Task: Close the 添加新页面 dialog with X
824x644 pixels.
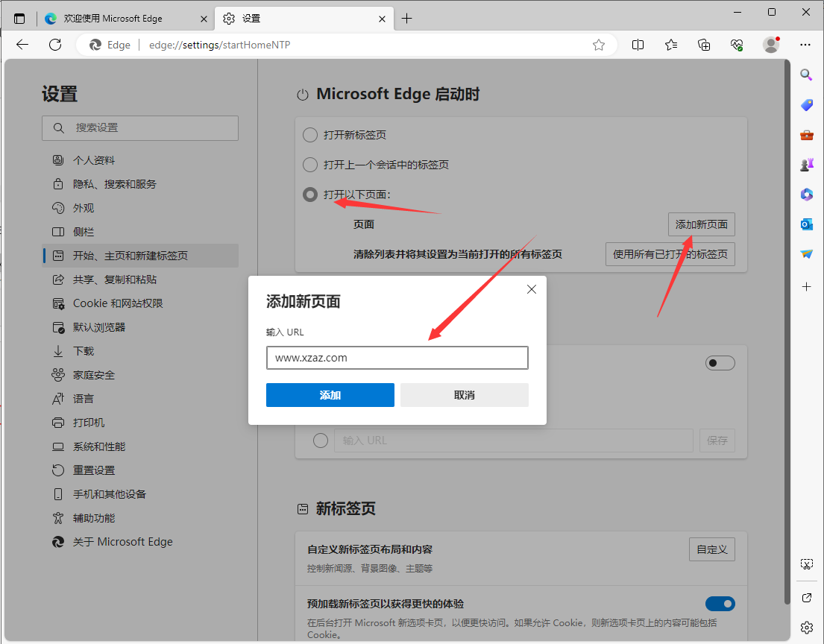Action: coord(531,289)
